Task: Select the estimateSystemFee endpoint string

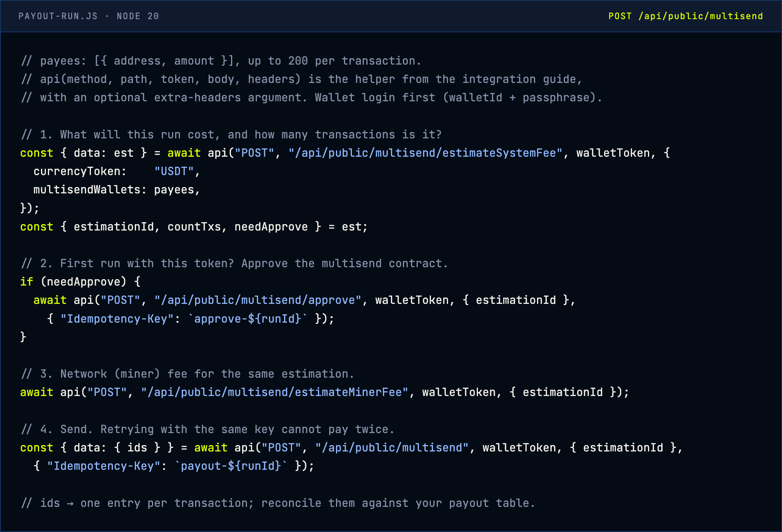Action: pyautogui.click(x=426, y=153)
